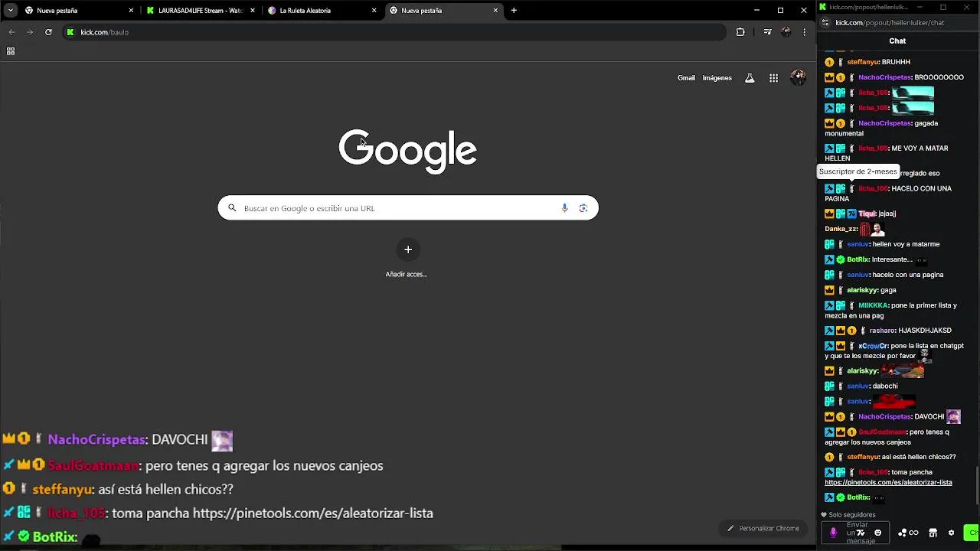Image resolution: width=980 pixels, height=551 pixels.
Task: Click the Kick chat scrollbar
Action: coord(977,485)
